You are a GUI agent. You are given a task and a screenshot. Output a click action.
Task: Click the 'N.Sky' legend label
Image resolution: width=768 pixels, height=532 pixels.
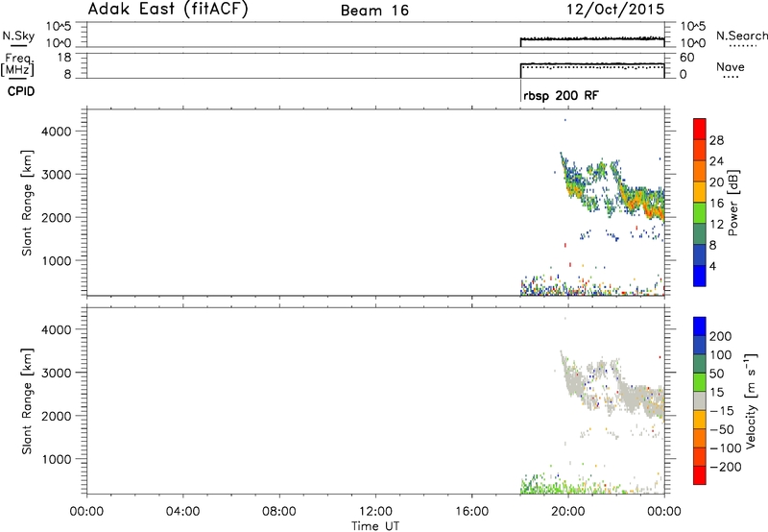[x=18, y=36]
